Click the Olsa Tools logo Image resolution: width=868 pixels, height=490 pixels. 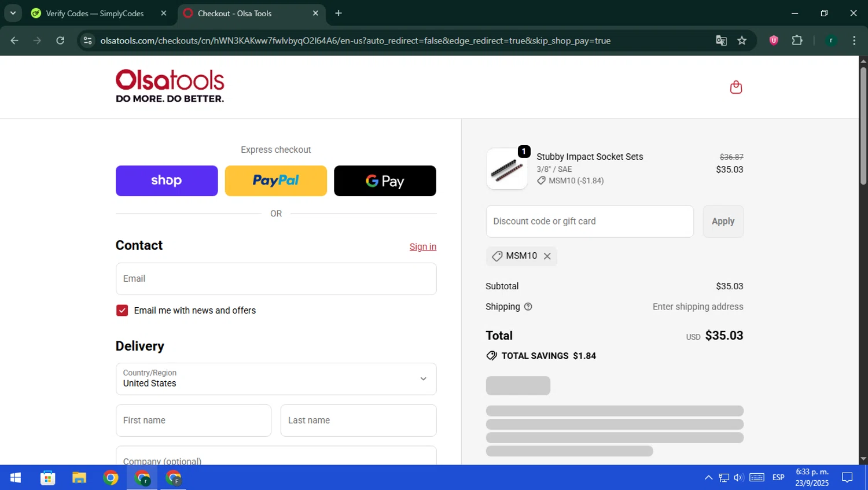pos(170,86)
